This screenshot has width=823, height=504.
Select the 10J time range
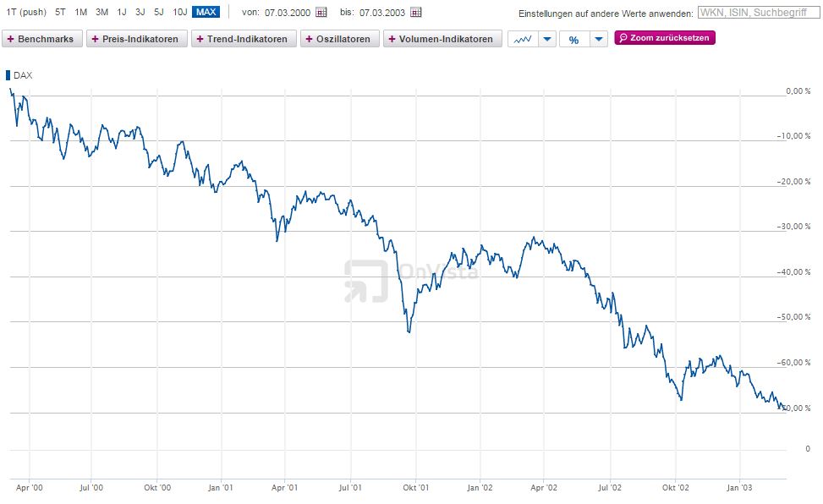(x=180, y=12)
